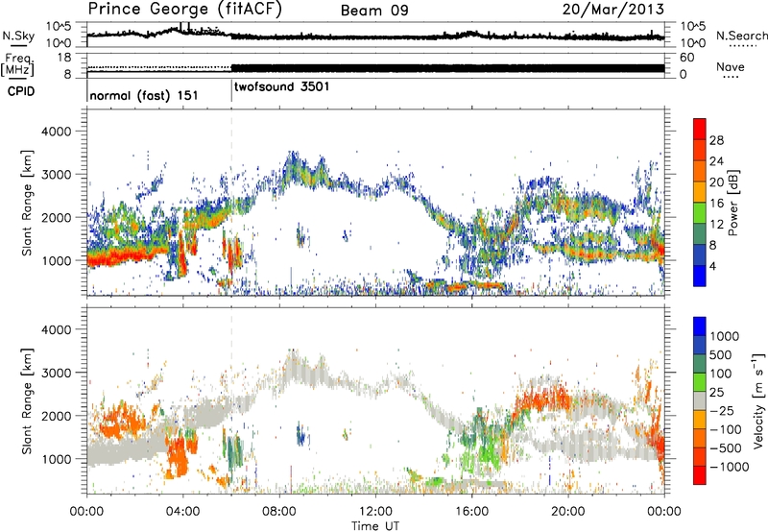Click the 'Prince George (fitACF)' plot title
Image resolution: width=768 pixels, height=532 pixels.
pyautogui.click(x=184, y=10)
